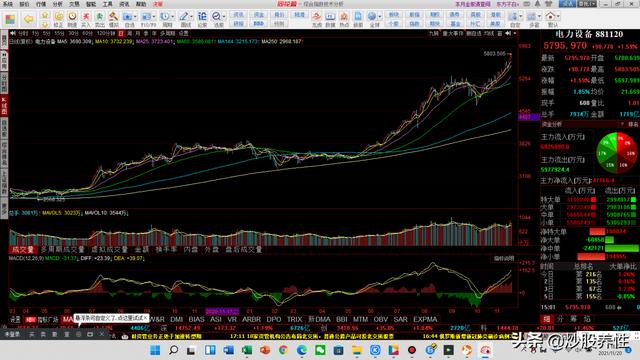Expand the 自选 dropdown arrow
The height and width of the screenshot is (360, 640).
pos(135,17)
